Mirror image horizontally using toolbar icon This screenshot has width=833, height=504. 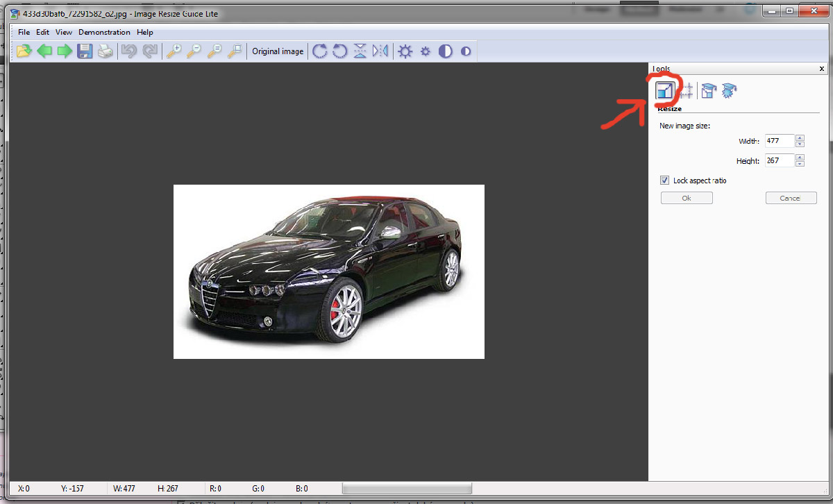coord(380,51)
